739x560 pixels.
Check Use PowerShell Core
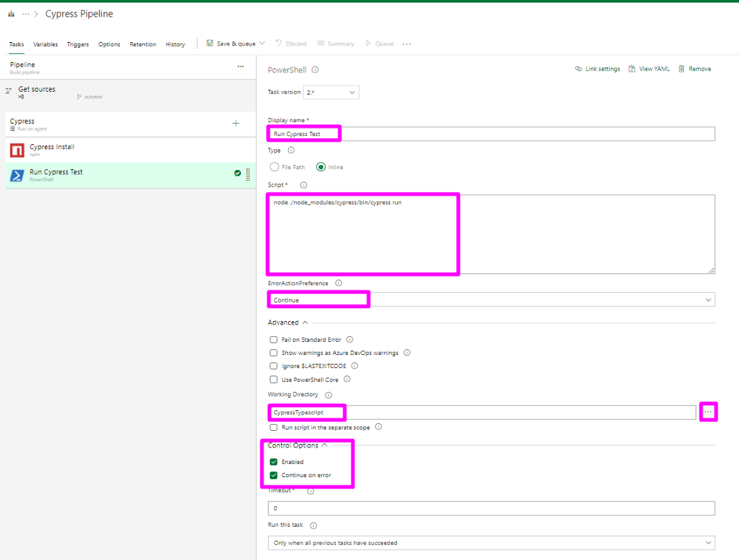[273, 380]
